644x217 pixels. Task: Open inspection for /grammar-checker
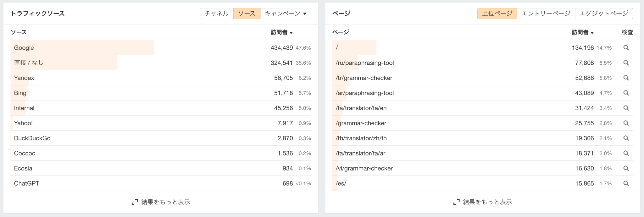[626, 123]
